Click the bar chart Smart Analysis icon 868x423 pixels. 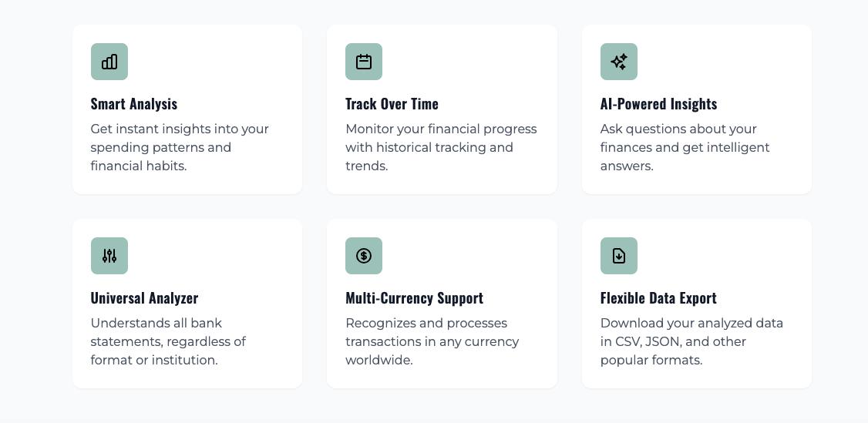(109, 62)
